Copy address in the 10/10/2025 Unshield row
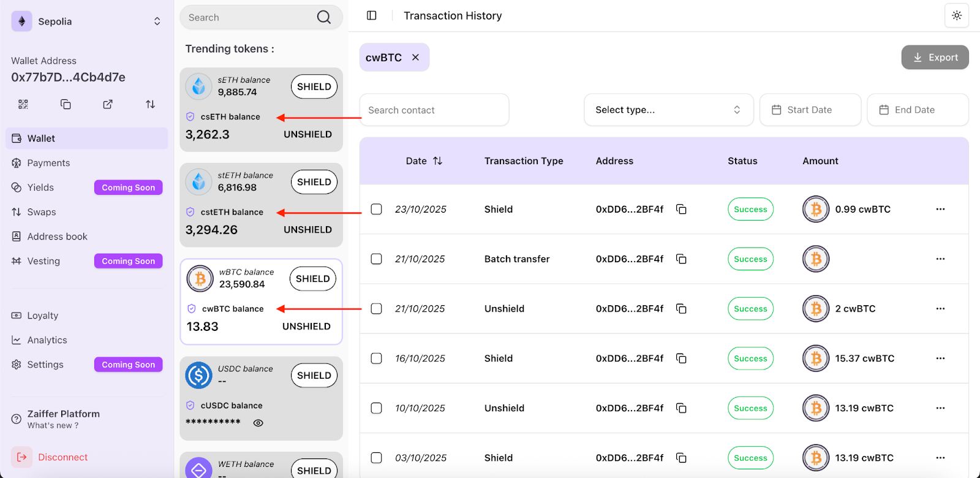The image size is (980, 478). coord(681,408)
